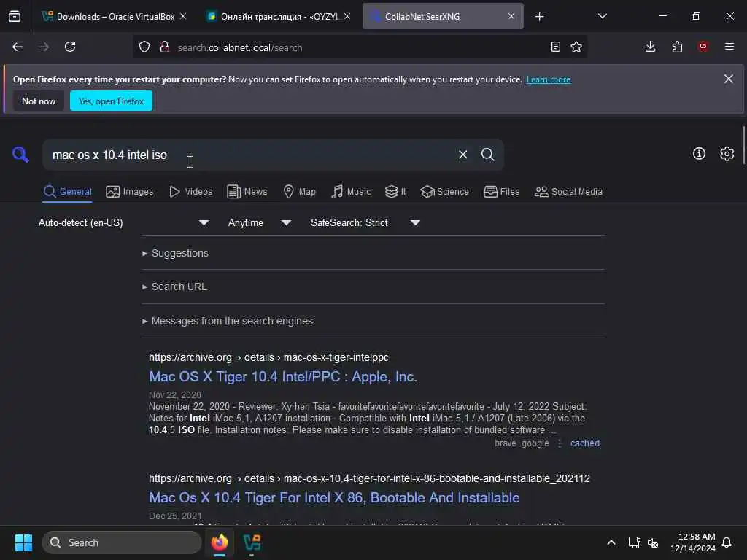Click the page vertical scrollbar
Screen dimensions: 747x560
[743, 145]
